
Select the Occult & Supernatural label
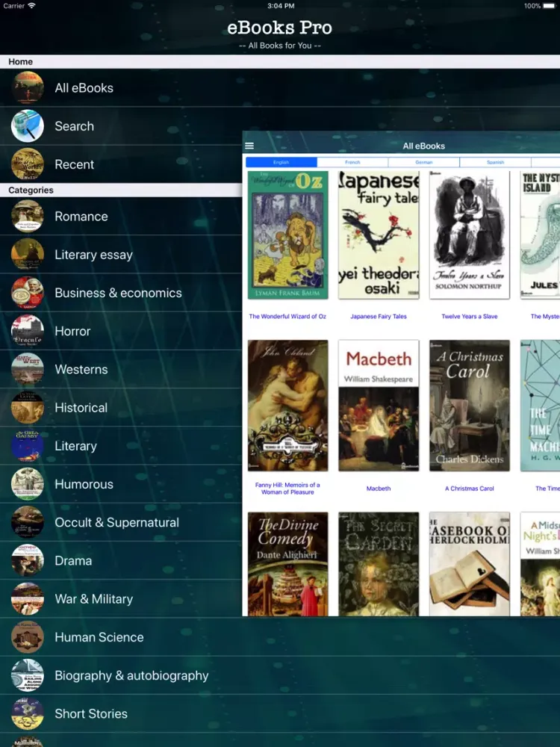[x=116, y=523]
